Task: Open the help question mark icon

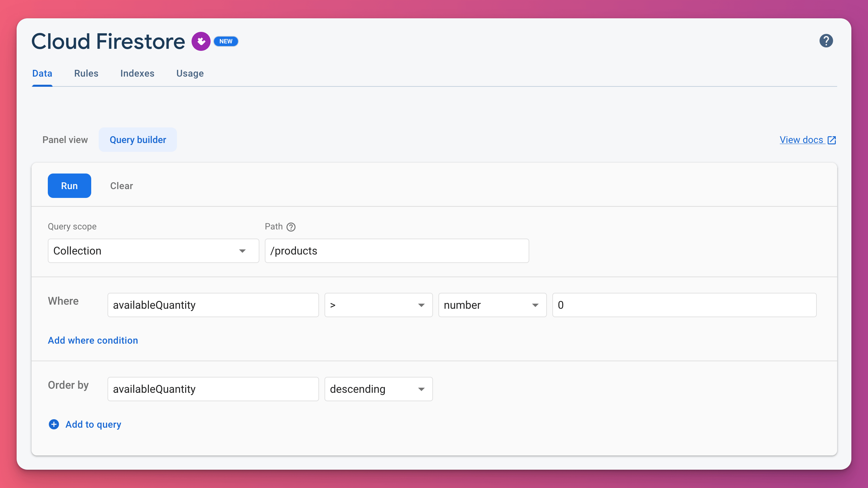Action: point(826,41)
